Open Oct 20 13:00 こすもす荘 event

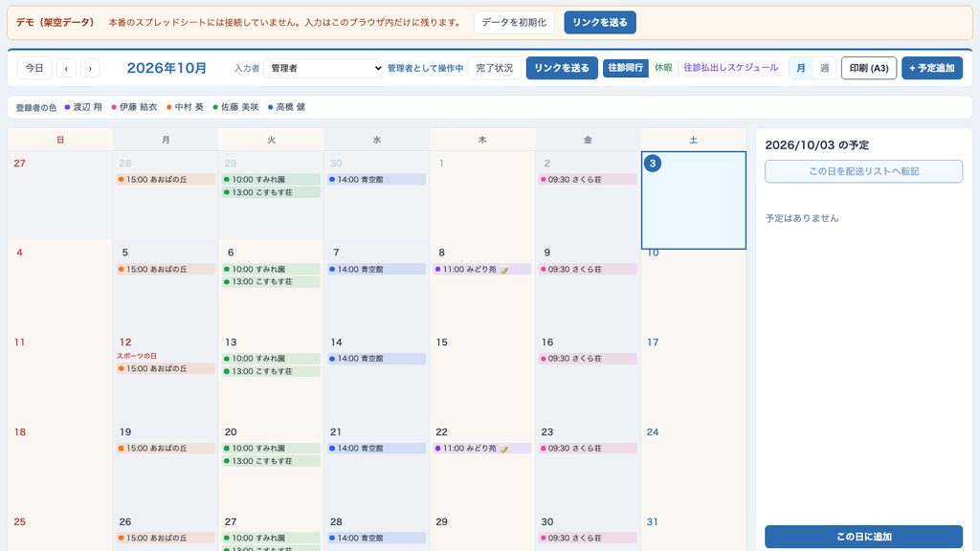[x=271, y=461]
